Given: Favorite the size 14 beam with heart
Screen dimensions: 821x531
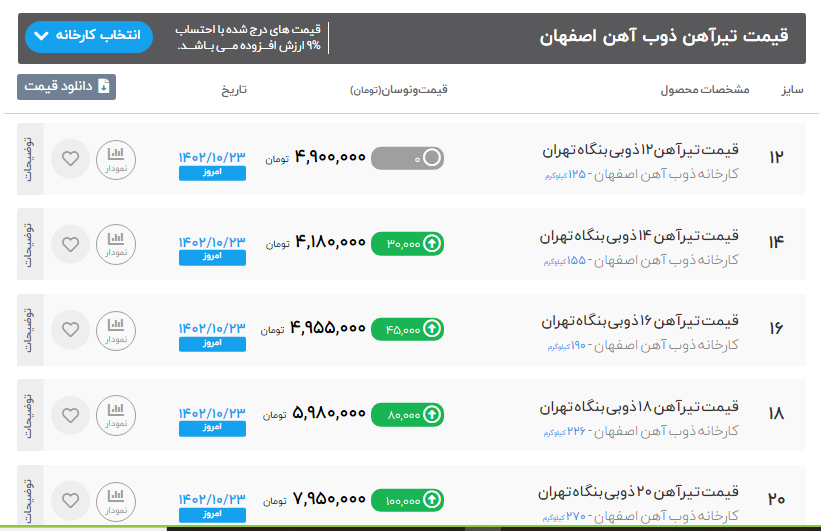Looking at the screenshot, I should coord(70,243).
